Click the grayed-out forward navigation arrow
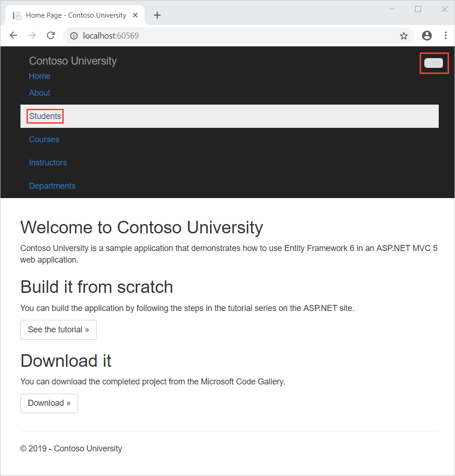Viewport: 455px width, 476px height. click(32, 35)
